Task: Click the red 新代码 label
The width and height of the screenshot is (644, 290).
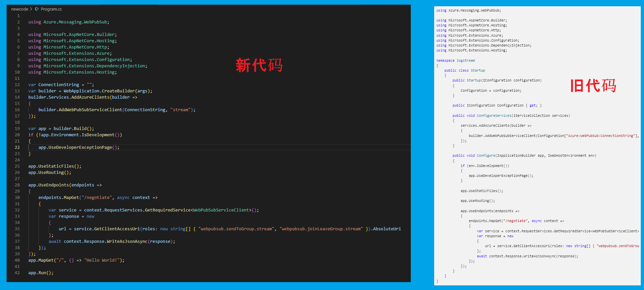Action: 259,65
